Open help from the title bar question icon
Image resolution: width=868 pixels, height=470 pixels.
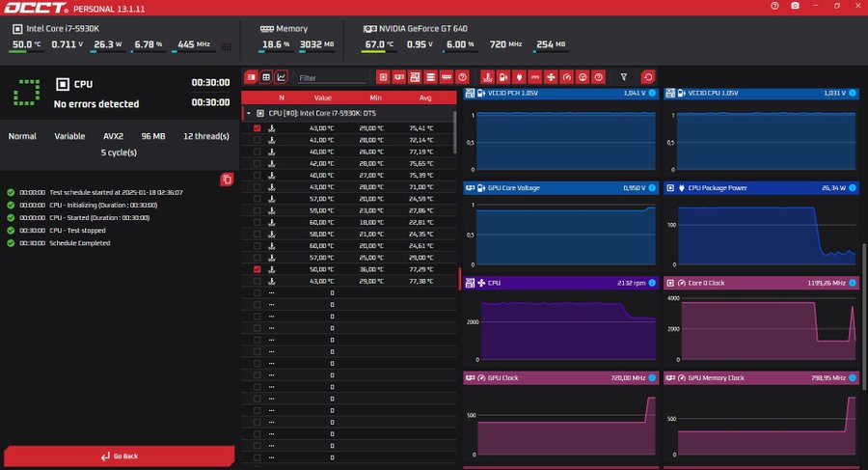pos(774,6)
